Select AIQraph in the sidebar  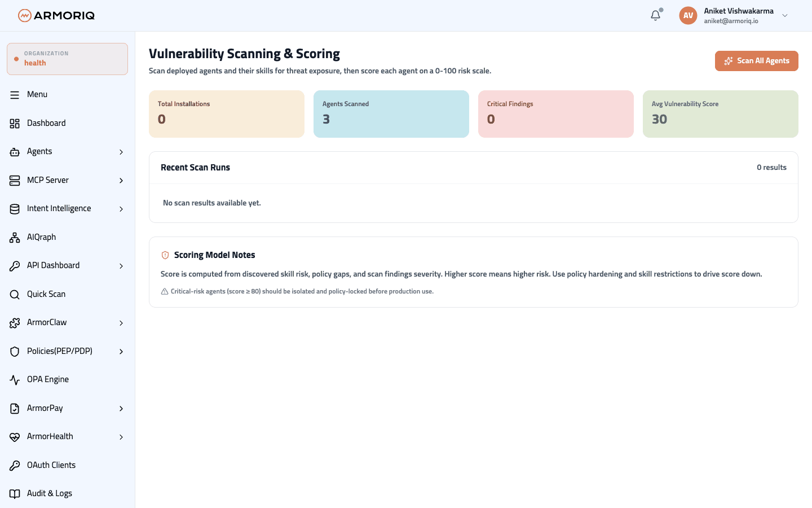[67, 237]
